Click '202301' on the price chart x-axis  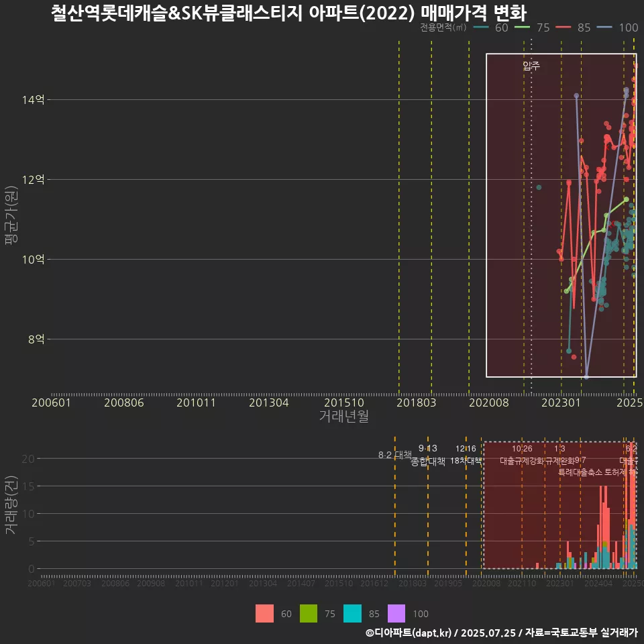pos(561,402)
